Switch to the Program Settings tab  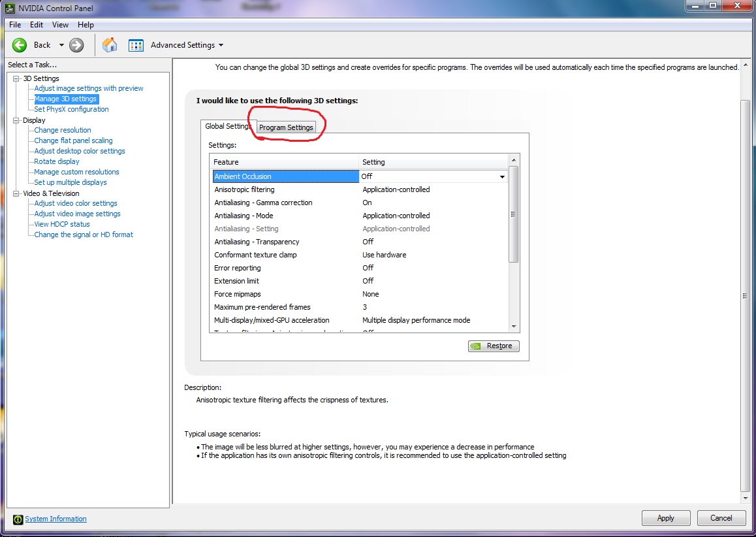pos(286,127)
